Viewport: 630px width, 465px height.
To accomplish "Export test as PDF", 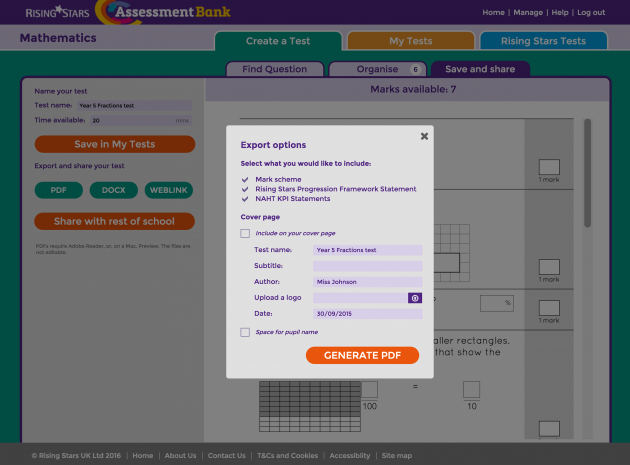I will point(59,190).
